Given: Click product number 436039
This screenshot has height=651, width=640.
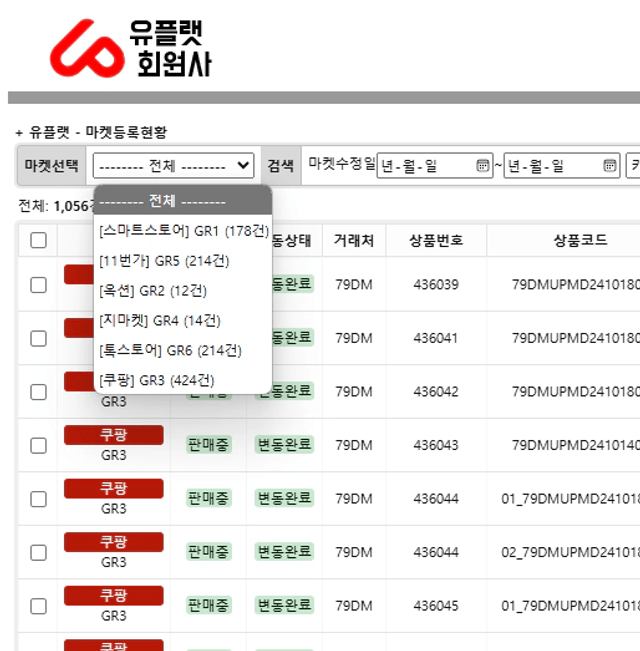Looking at the screenshot, I should pyautogui.click(x=436, y=285).
